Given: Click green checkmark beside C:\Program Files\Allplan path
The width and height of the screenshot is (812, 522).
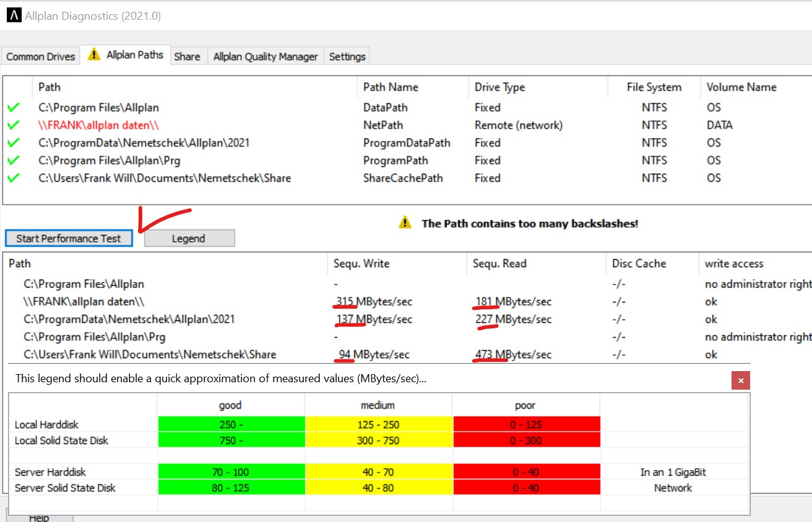Looking at the screenshot, I should (x=14, y=108).
